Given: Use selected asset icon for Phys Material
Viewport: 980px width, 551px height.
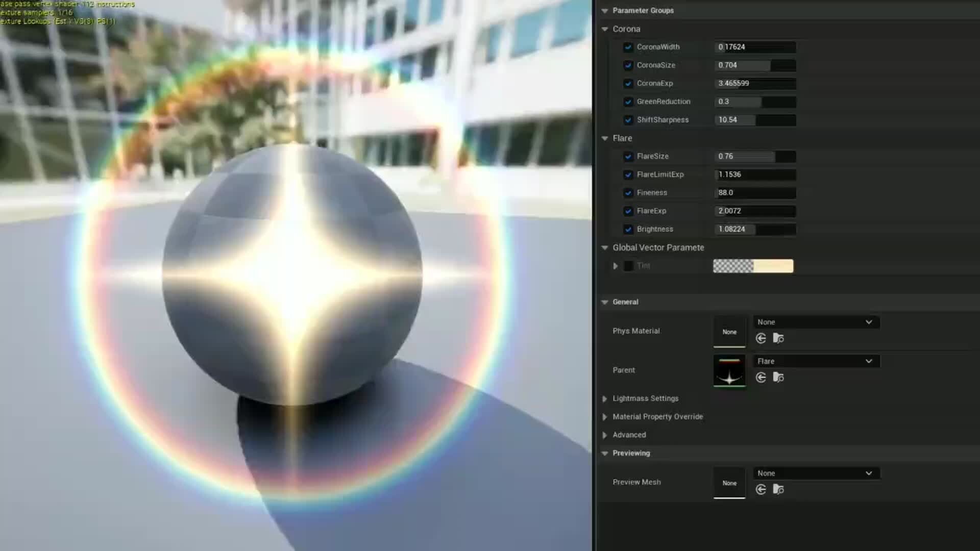Looking at the screenshot, I should click(x=761, y=338).
